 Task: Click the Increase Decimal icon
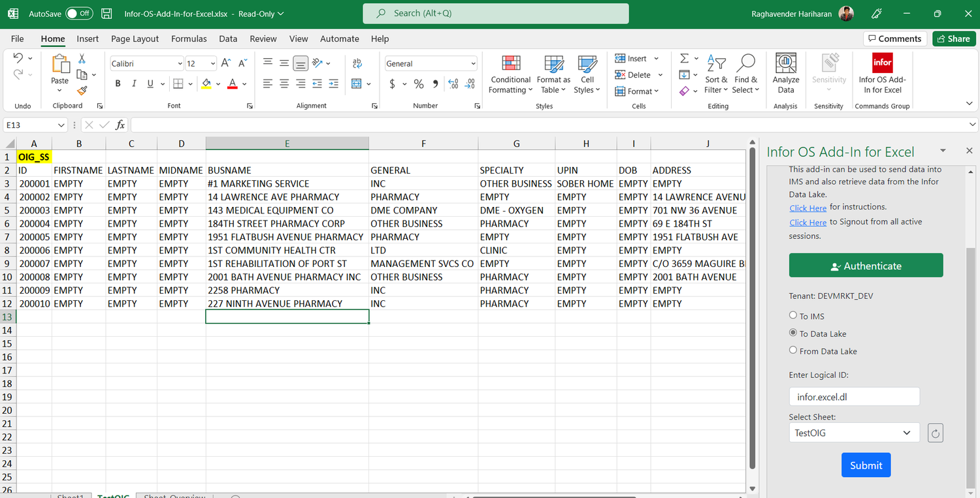pos(453,84)
